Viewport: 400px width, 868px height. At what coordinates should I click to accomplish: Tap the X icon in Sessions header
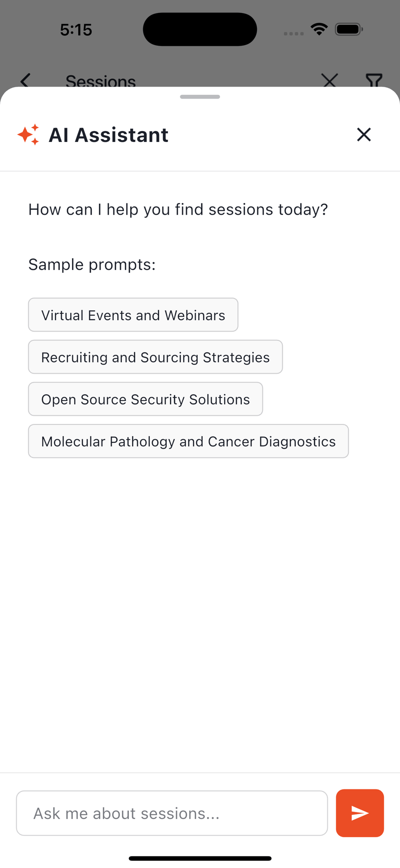click(x=329, y=81)
